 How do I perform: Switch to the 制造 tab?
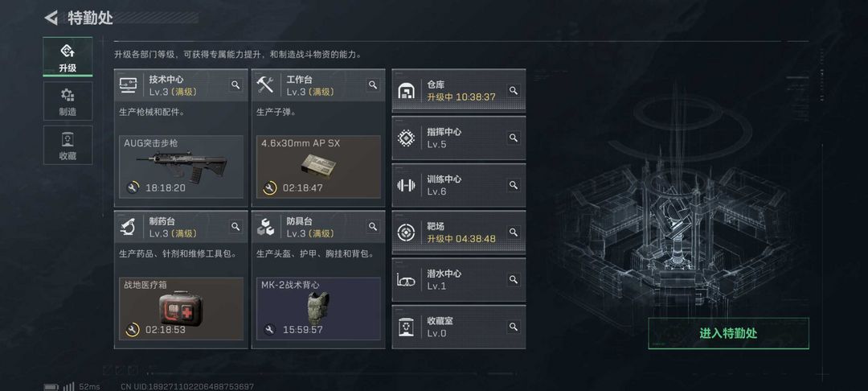(x=68, y=101)
